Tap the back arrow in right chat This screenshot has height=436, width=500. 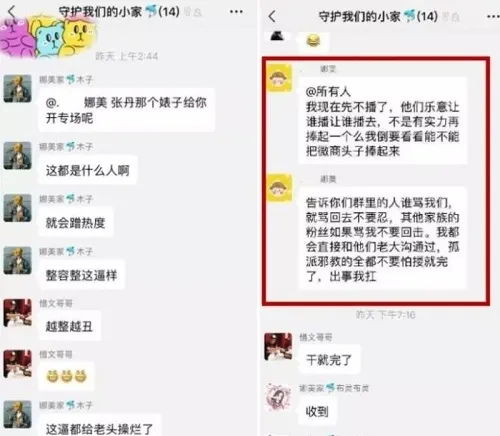[x=272, y=16]
